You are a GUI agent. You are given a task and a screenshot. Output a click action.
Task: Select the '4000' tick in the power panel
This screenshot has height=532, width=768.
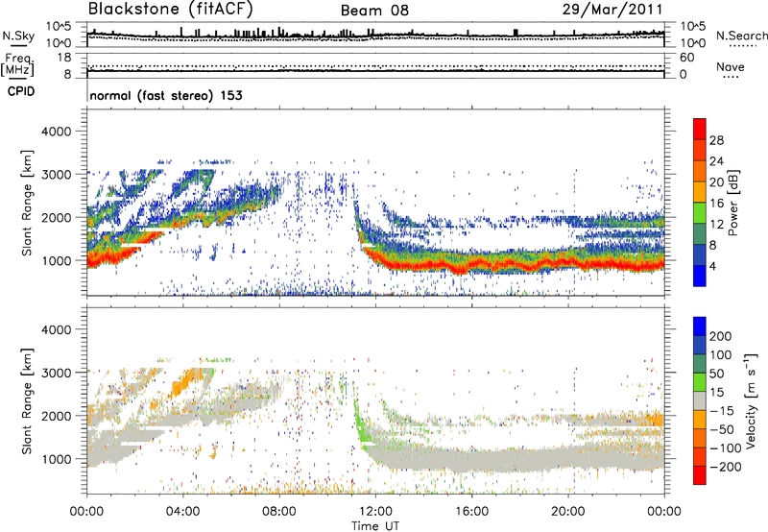56,132
